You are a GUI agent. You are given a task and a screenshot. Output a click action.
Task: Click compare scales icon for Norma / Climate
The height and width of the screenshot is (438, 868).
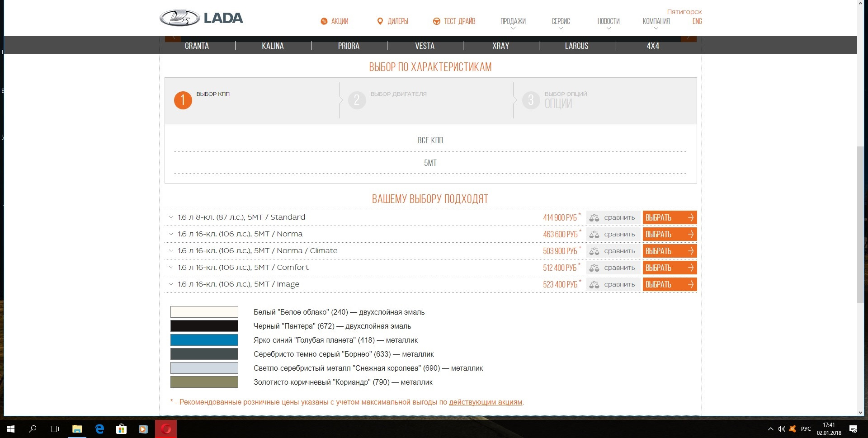pyautogui.click(x=594, y=251)
